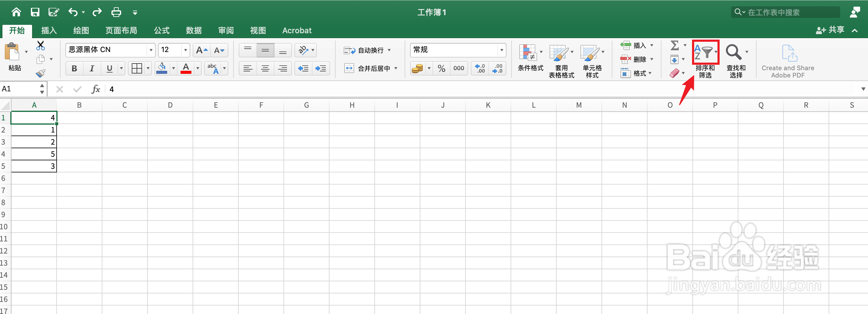Toggle Bold formatting

click(x=75, y=68)
